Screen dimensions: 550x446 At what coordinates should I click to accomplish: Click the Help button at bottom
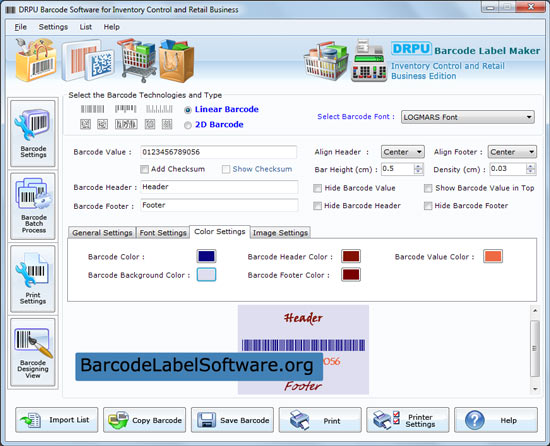[x=496, y=420]
